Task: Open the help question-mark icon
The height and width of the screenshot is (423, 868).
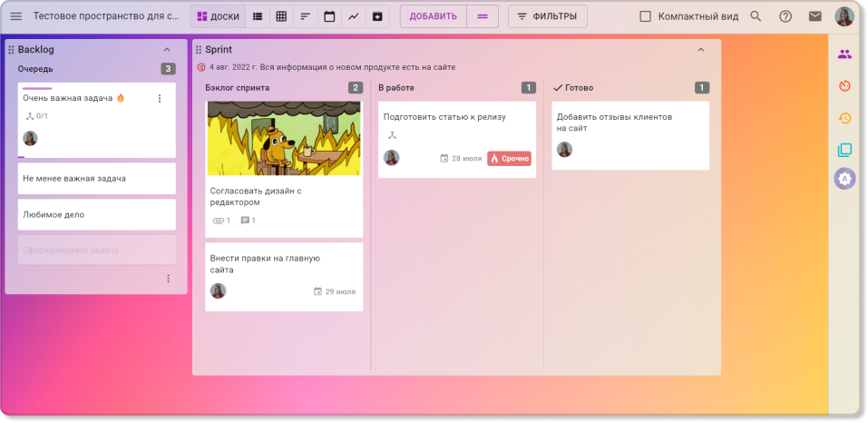Action: point(785,16)
